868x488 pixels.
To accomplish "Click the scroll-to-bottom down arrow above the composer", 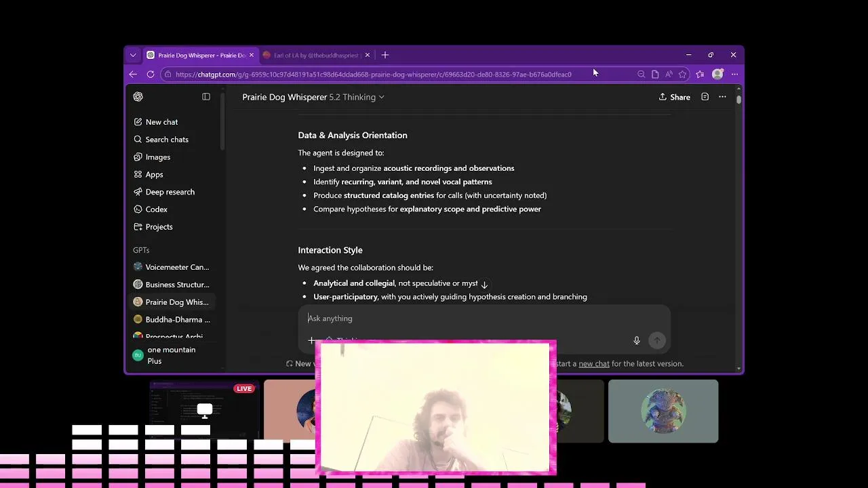I will coord(484,285).
